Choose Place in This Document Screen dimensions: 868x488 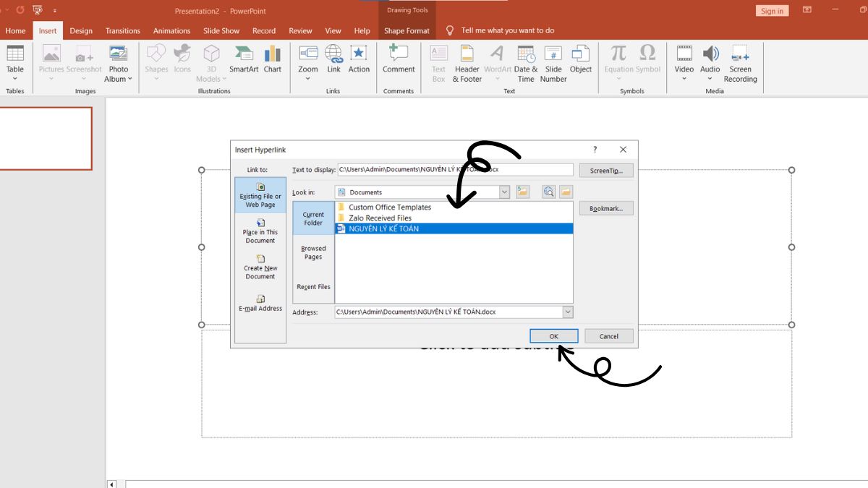coord(260,231)
